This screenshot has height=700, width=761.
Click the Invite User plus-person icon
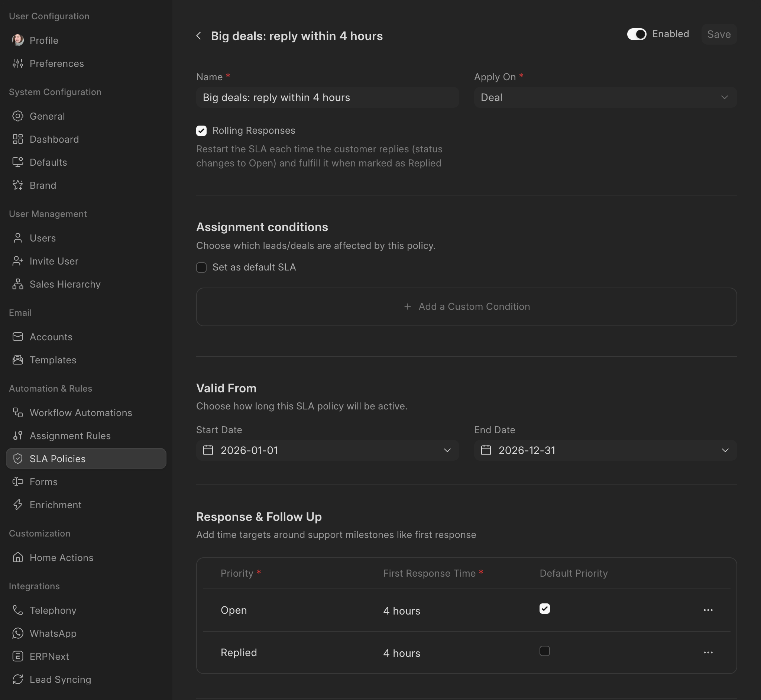18,261
